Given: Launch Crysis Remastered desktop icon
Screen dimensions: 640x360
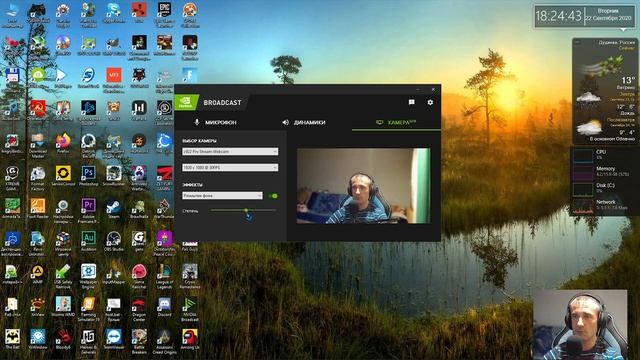Looking at the screenshot, I should pyautogui.click(x=189, y=276).
